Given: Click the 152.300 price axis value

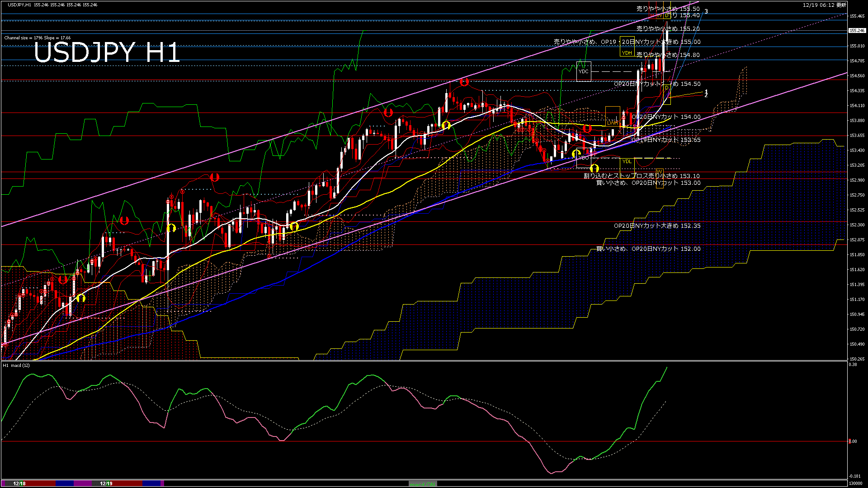Looking at the screenshot, I should 857,225.
